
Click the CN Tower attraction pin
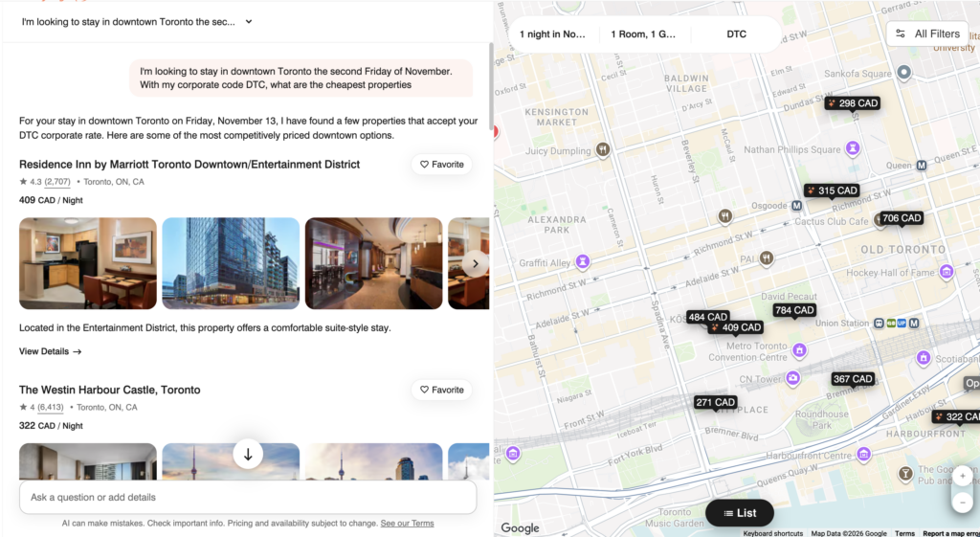click(792, 377)
